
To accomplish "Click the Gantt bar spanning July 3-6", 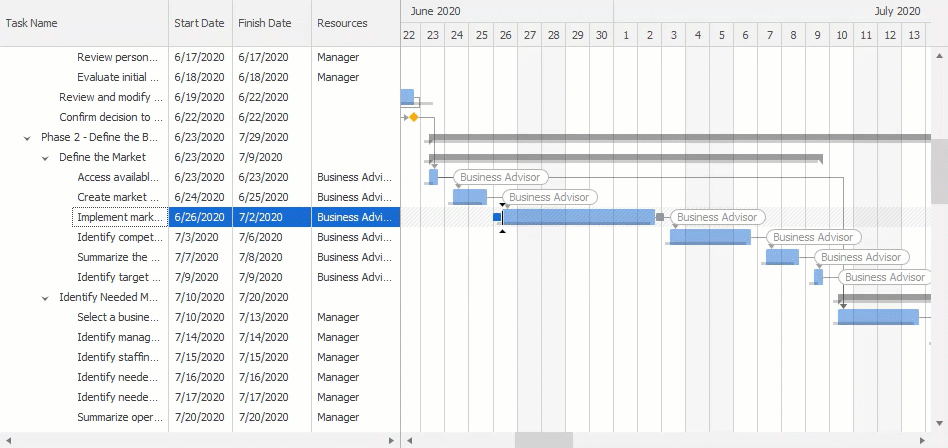I will [x=710, y=236].
